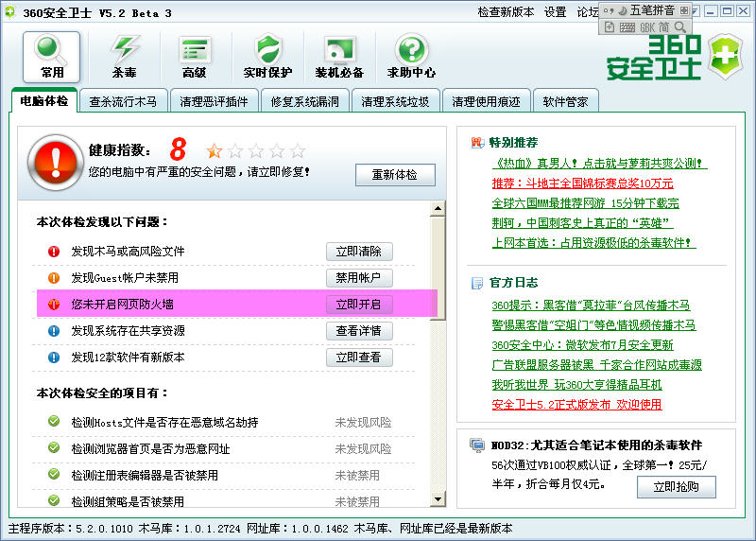Screen dimensions: 756x541
Task: Open link 我听我世界 玩360大亨得精品耳机
Action: 577,385
